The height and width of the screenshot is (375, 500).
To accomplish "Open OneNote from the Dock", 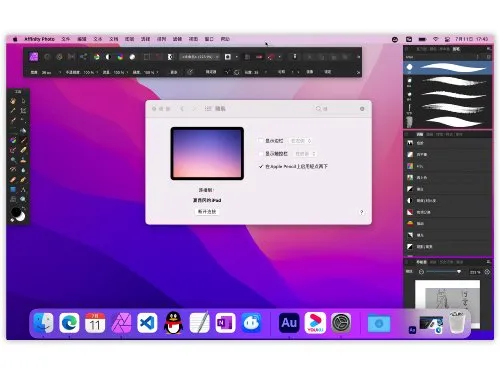I will pyautogui.click(x=225, y=322).
